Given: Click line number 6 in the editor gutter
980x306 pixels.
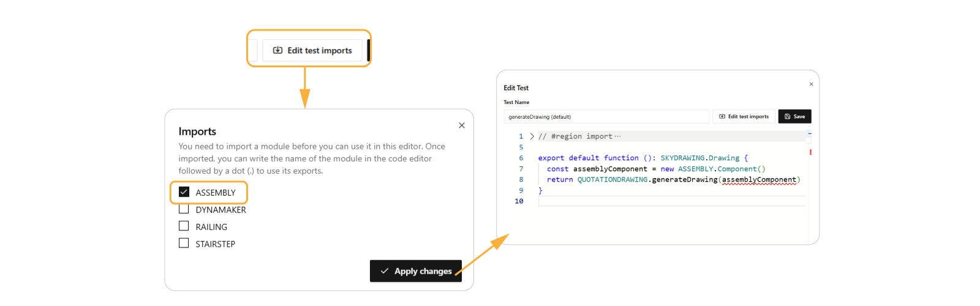Looking at the screenshot, I should click(x=521, y=158).
